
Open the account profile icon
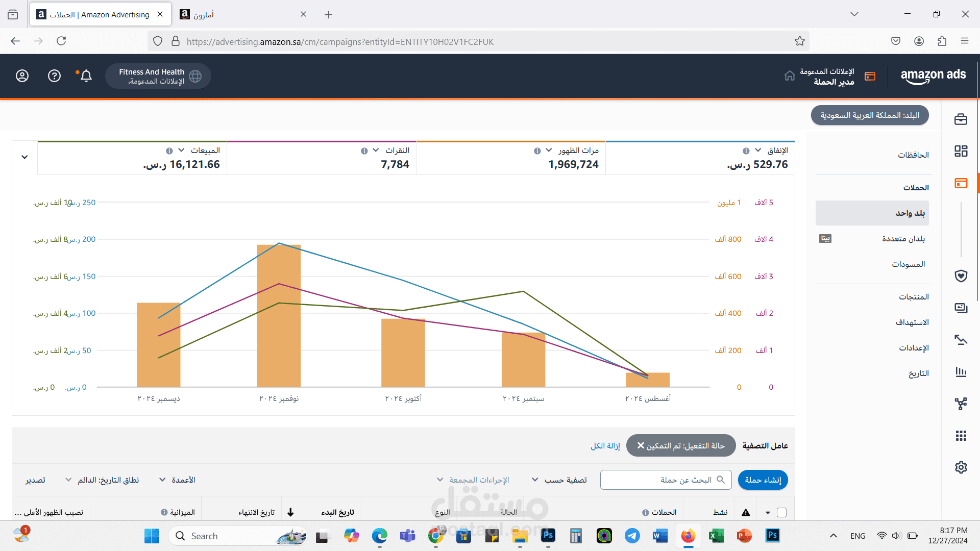pos(22,76)
